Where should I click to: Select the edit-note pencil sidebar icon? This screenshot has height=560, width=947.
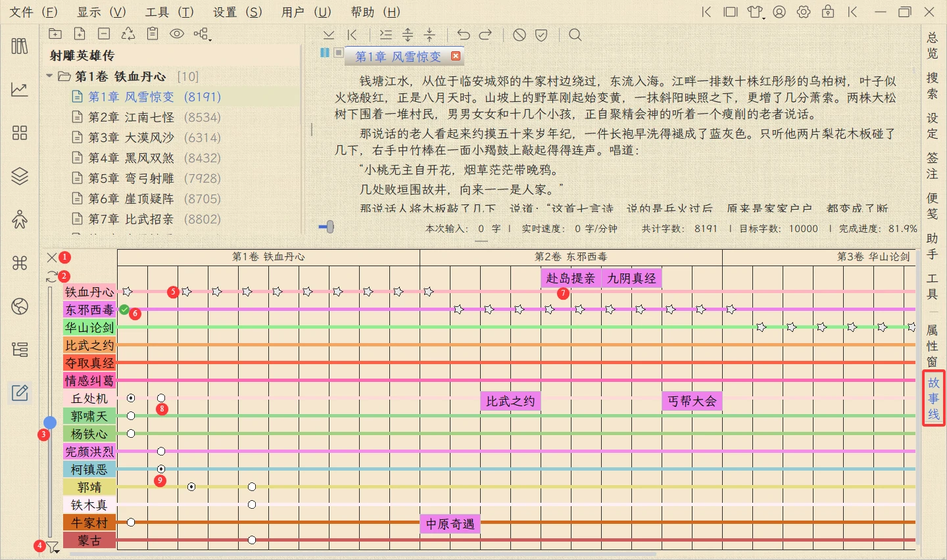click(x=20, y=393)
